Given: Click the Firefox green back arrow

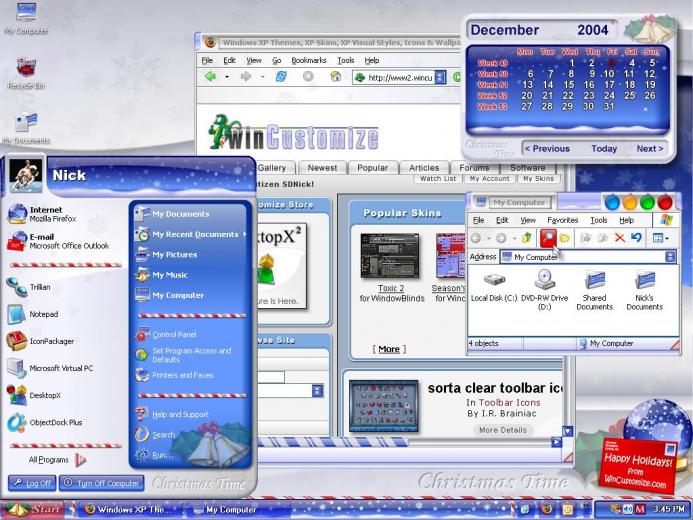Looking at the screenshot, I should pyautogui.click(x=211, y=76).
